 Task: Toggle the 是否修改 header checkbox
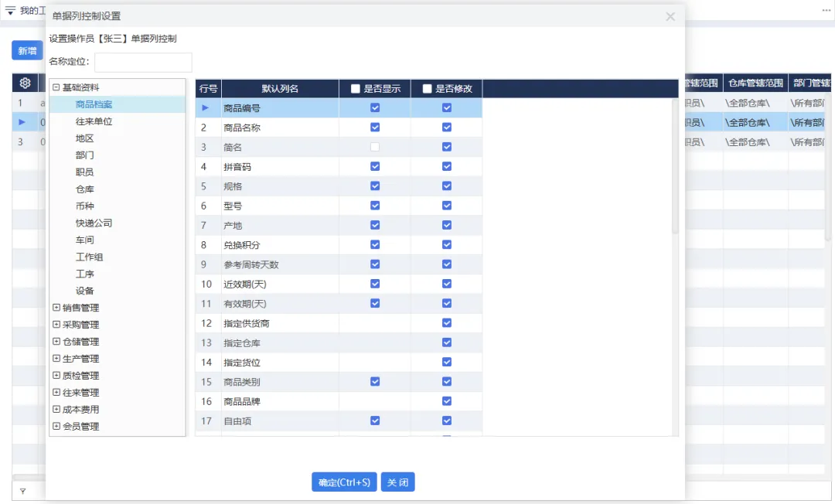click(428, 89)
